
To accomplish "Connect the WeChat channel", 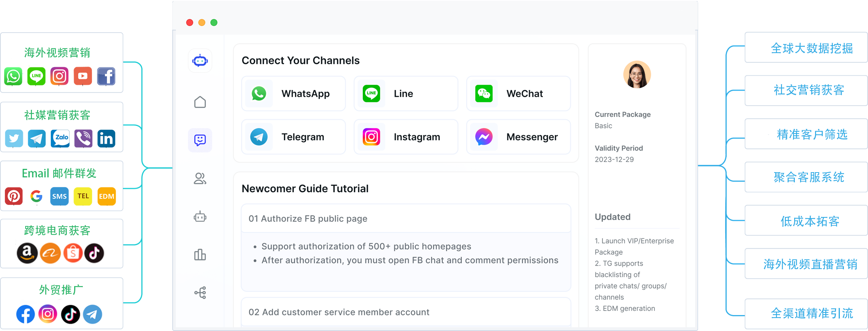I will [x=518, y=94].
